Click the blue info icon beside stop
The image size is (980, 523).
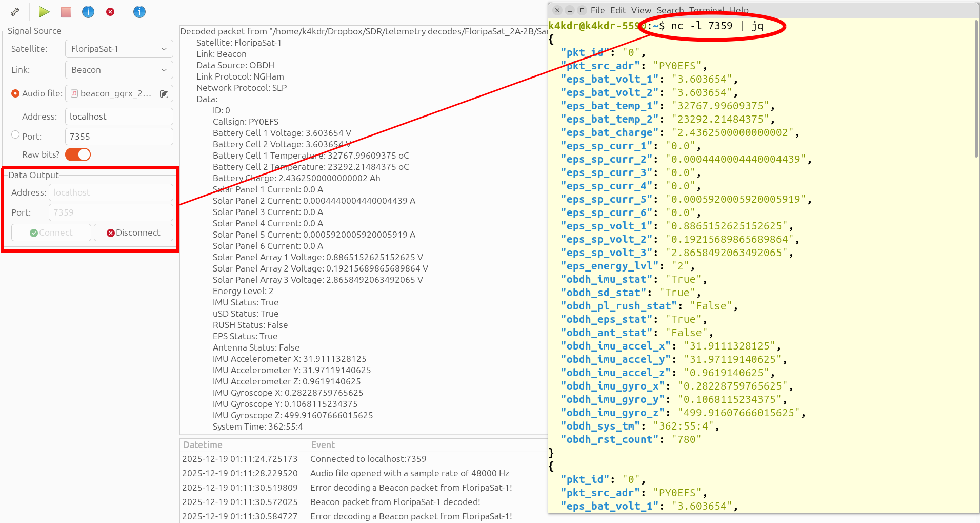point(88,12)
